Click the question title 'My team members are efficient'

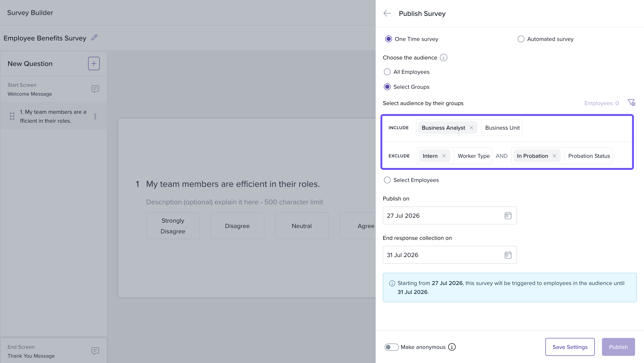coord(233,184)
